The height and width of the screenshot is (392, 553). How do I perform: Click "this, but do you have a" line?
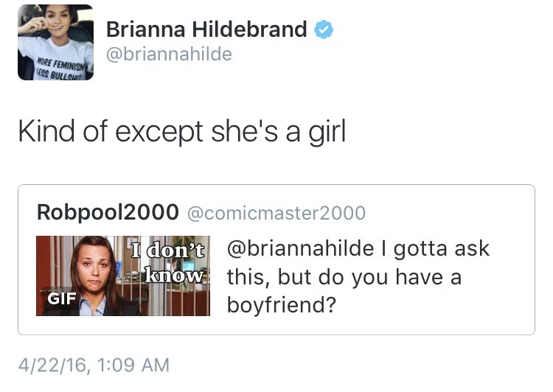[344, 276]
